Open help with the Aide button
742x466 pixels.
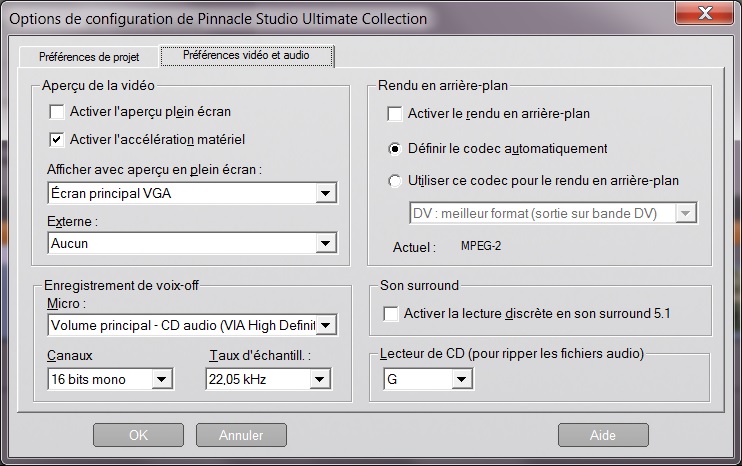[x=603, y=435]
